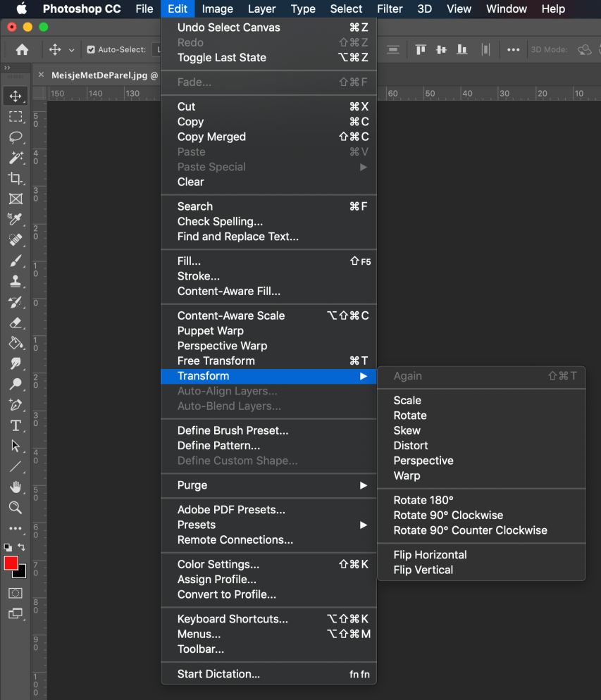This screenshot has width=601, height=700.
Task: Select the Horizontal Type tool
Action: click(x=16, y=425)
